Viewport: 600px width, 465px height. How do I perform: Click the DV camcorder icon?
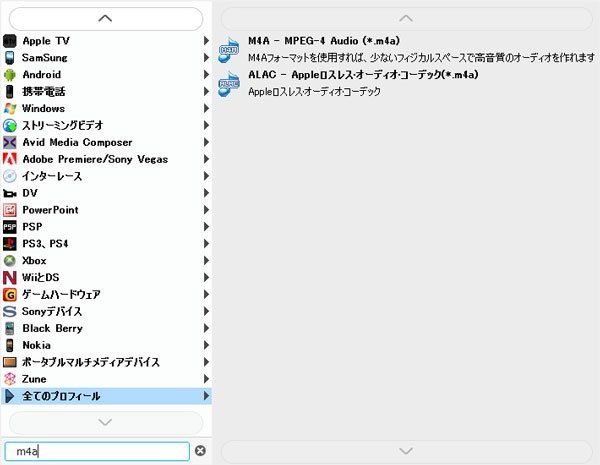tap(10, 193)
